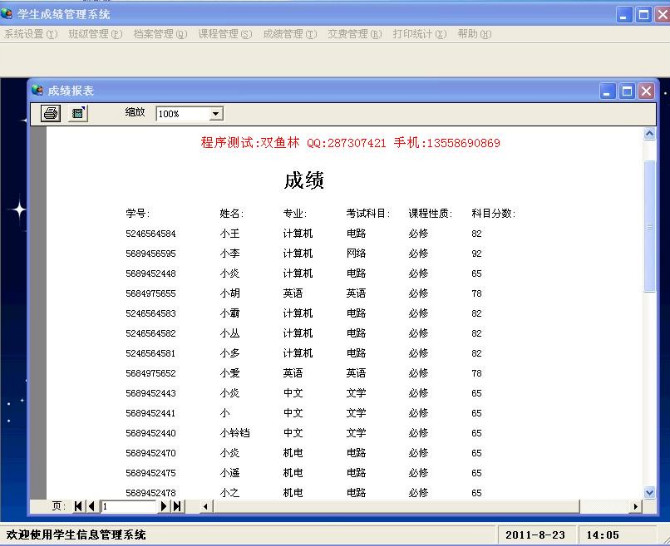Click student ID 5246564582
This screenshot has width=670, height=546.
[150, 333]
